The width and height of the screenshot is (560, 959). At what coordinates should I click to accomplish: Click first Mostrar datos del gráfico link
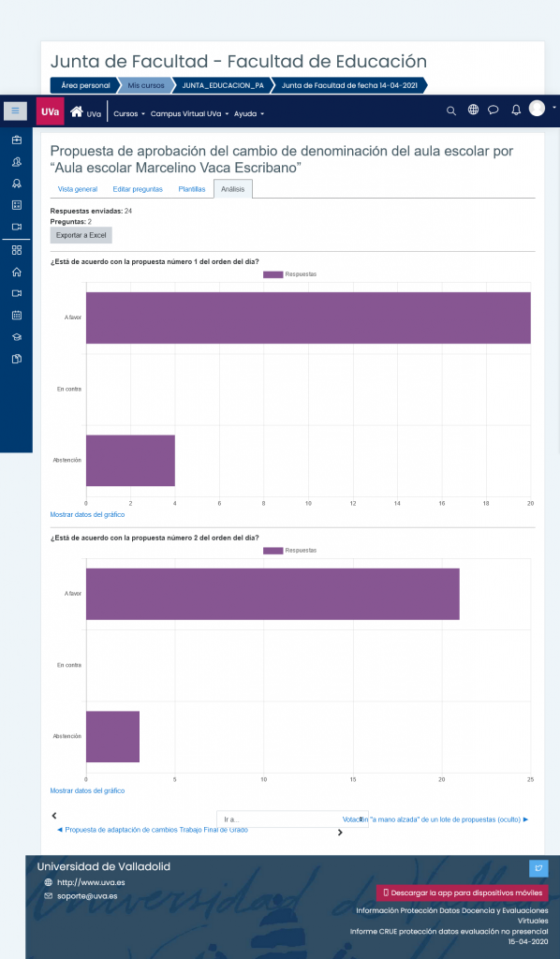tap(87, 515)
